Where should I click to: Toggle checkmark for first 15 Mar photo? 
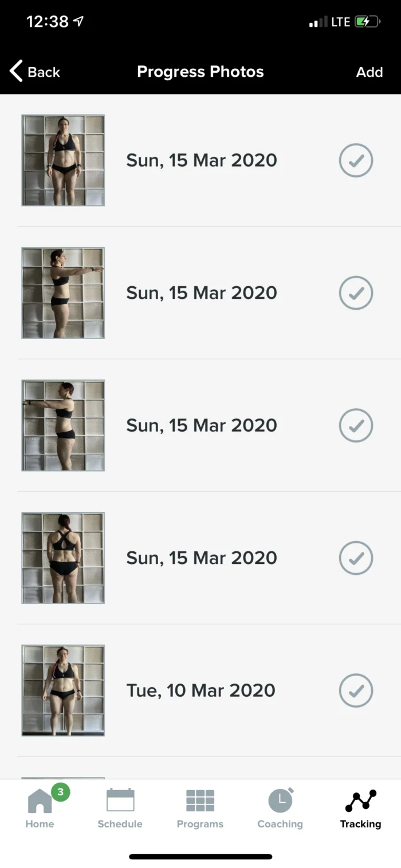click(356, 160)
